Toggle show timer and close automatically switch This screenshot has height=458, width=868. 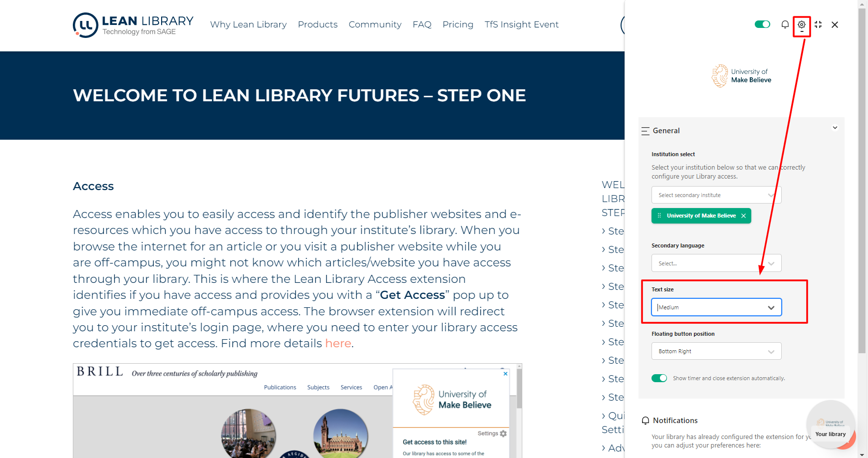tap(659, 378)
